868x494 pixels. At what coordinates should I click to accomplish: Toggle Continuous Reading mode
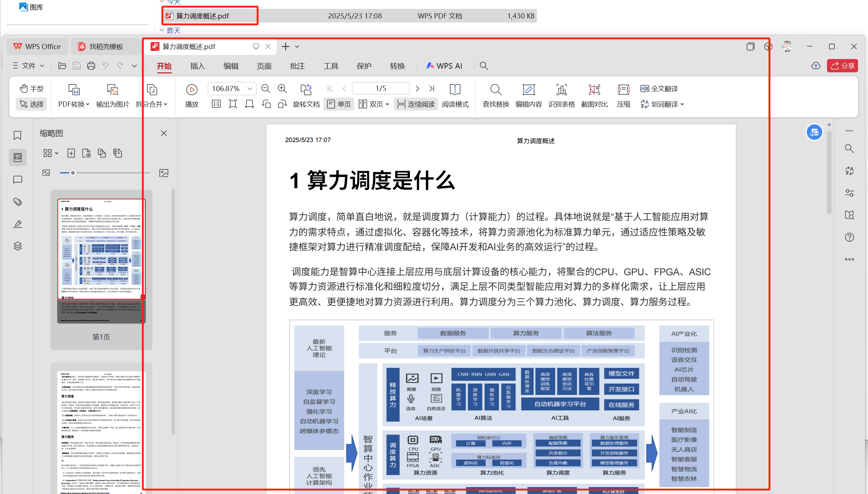[x=416, y=104]
